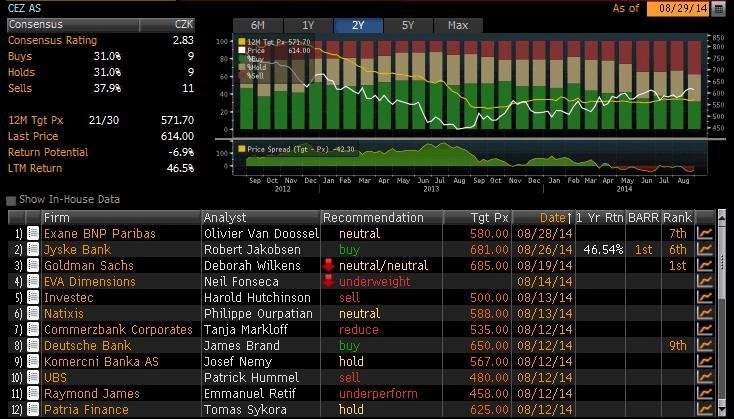
Task: Click the Consensus header in the summary panel
Action: (x=73, y=24)
